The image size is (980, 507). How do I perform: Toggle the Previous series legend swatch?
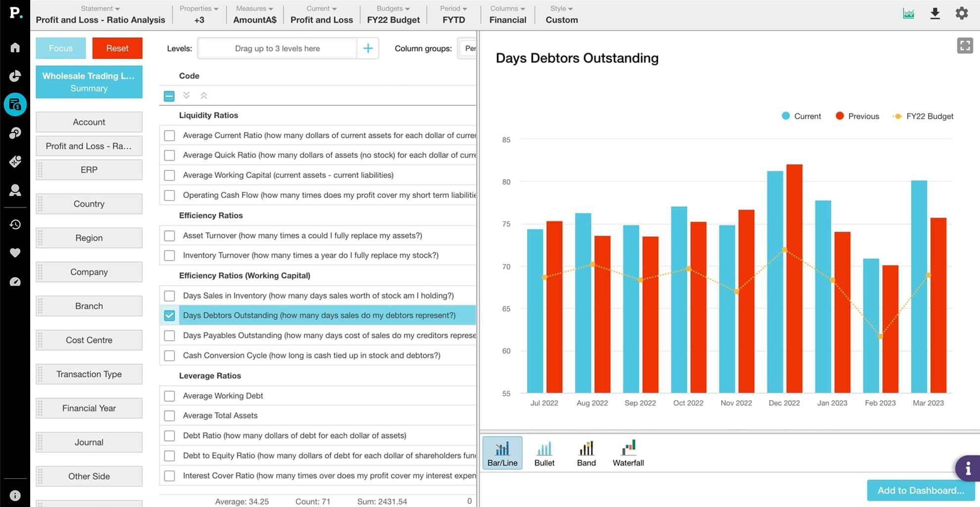(x=839, y=116)
